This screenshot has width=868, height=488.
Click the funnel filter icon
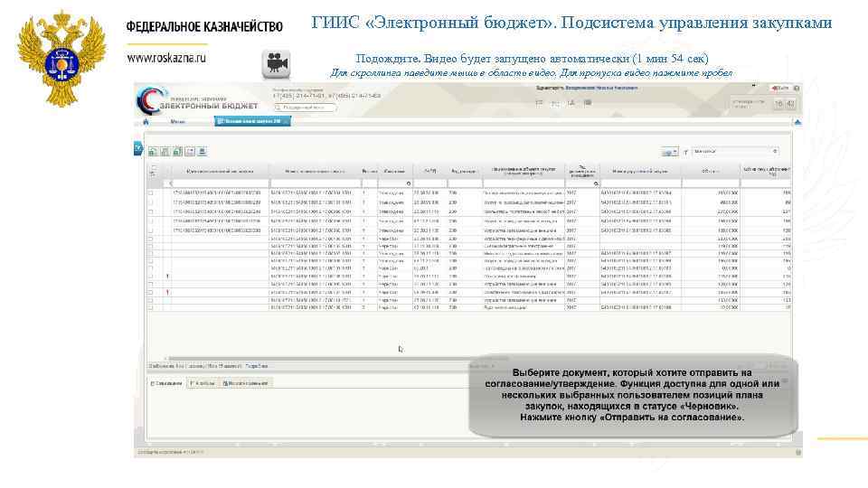point(685,152)
